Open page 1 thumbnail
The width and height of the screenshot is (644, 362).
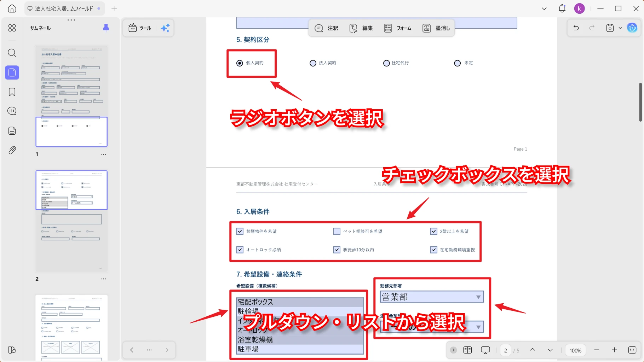71,96
